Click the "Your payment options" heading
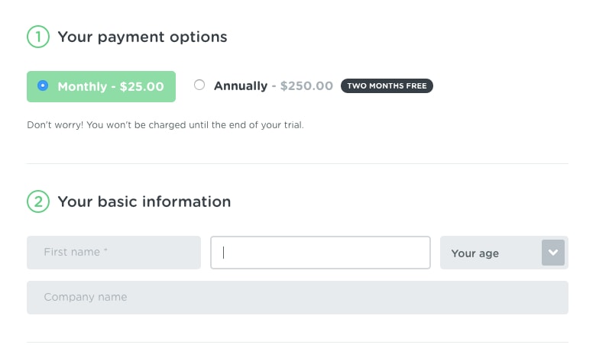The image size is (596, 364). [142, 37]
